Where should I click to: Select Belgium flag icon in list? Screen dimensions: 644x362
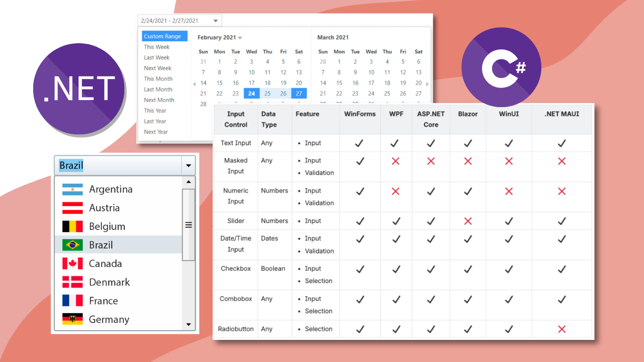tap(72, 227)
